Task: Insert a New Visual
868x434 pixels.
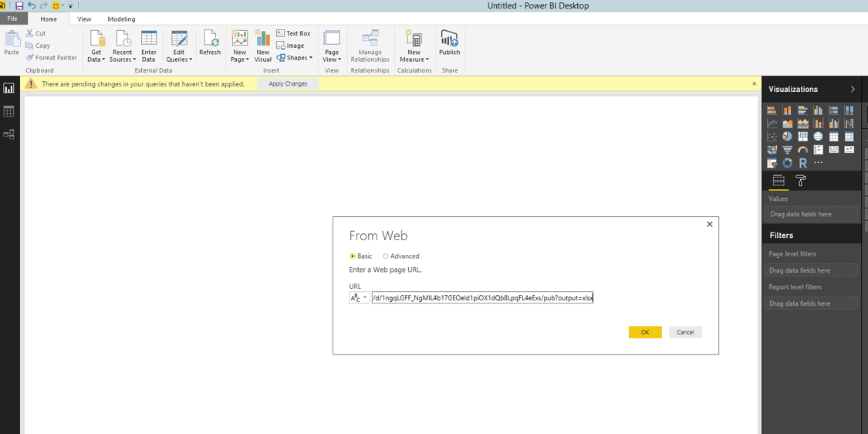Action: coord(263,46)
